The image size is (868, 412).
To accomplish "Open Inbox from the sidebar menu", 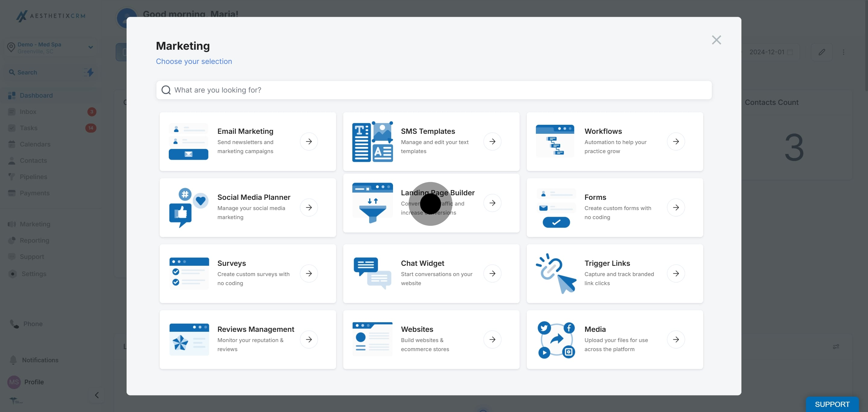I will click(28, 112).
